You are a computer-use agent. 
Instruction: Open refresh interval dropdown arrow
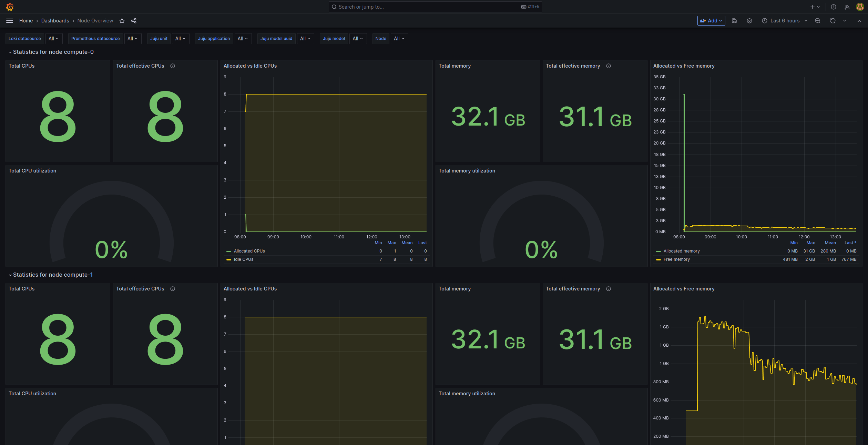point(845,21)
